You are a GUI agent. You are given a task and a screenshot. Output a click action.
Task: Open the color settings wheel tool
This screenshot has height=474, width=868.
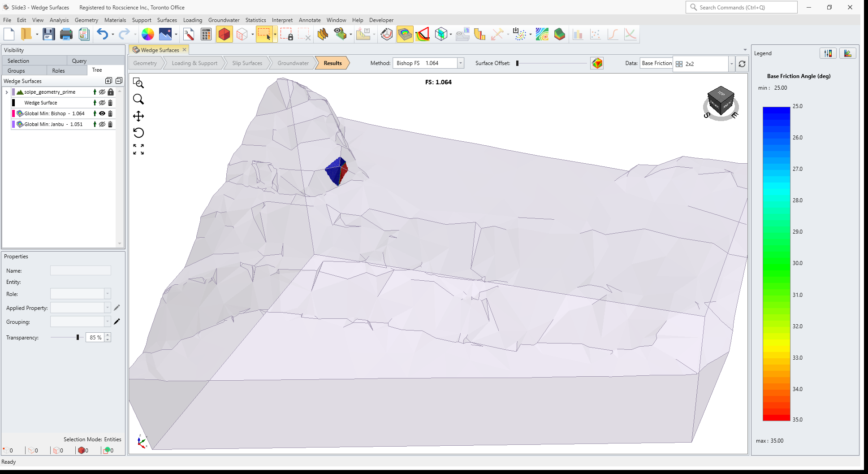pos(148,34)
